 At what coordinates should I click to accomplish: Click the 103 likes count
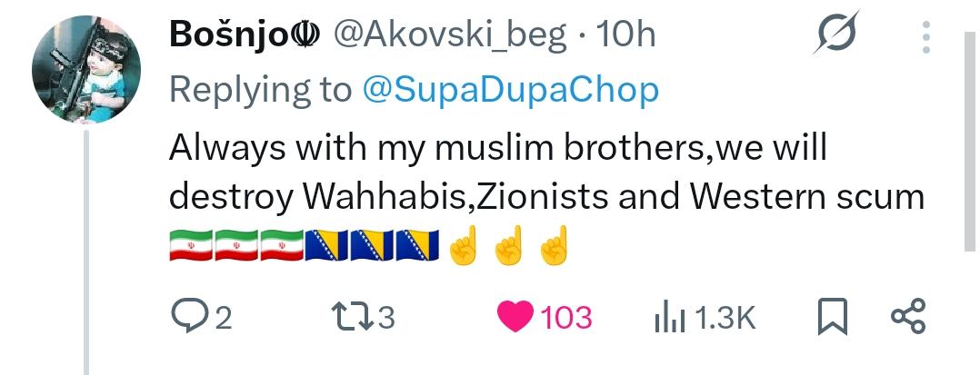(566, 318)
